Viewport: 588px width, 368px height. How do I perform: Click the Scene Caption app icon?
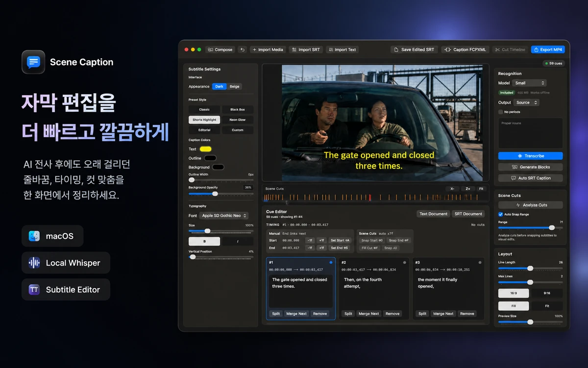click(x=33, y=62)
